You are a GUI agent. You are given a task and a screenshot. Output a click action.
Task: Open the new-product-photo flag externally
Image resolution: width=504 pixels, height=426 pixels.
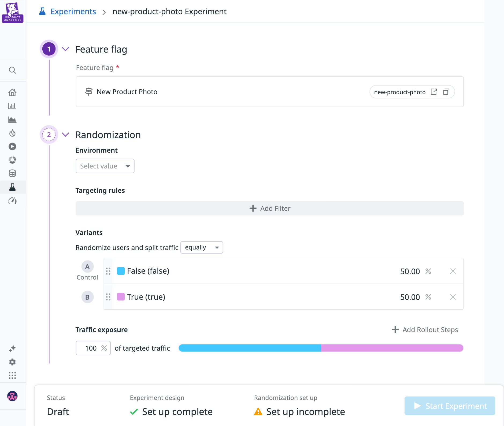[434, 92]
